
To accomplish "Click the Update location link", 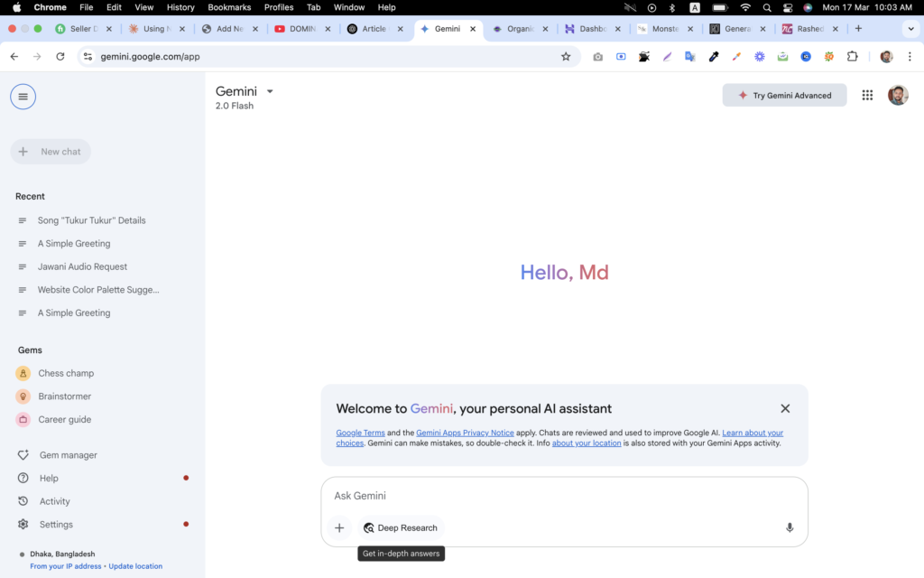I will point(135,566).
